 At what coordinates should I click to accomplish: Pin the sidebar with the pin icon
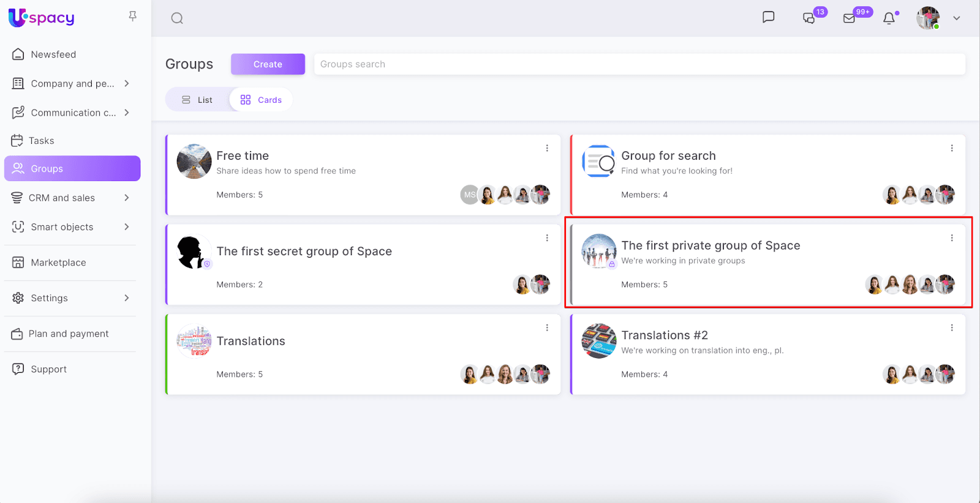(132, 17)
